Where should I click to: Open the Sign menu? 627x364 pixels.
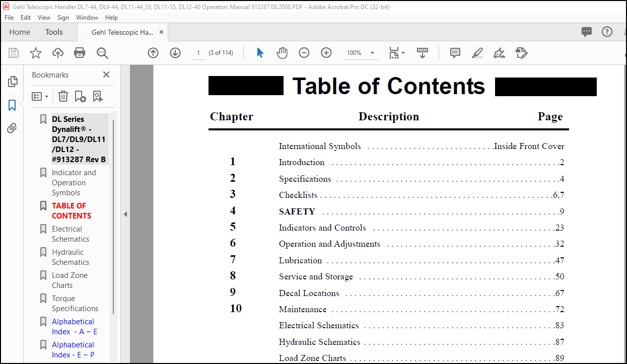coord(63,17)
